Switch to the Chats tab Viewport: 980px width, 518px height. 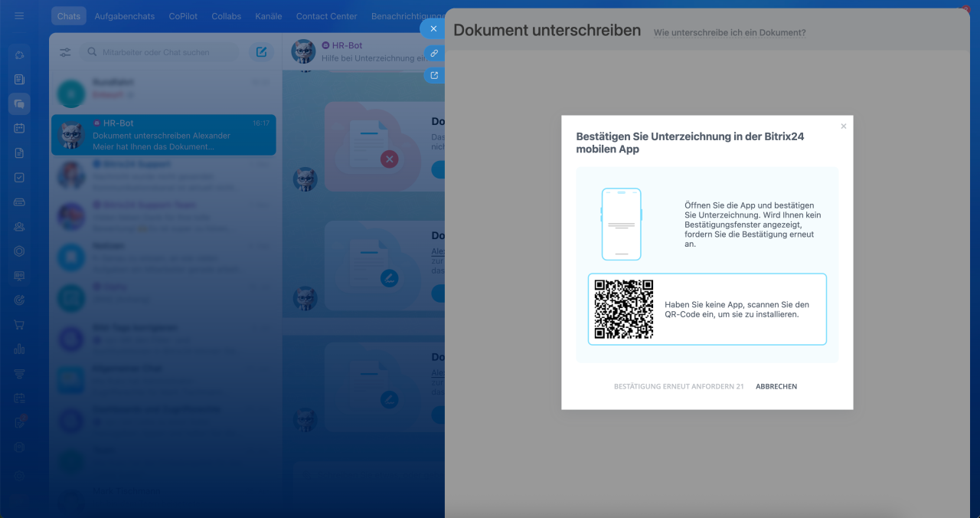[x=69, y=16]
